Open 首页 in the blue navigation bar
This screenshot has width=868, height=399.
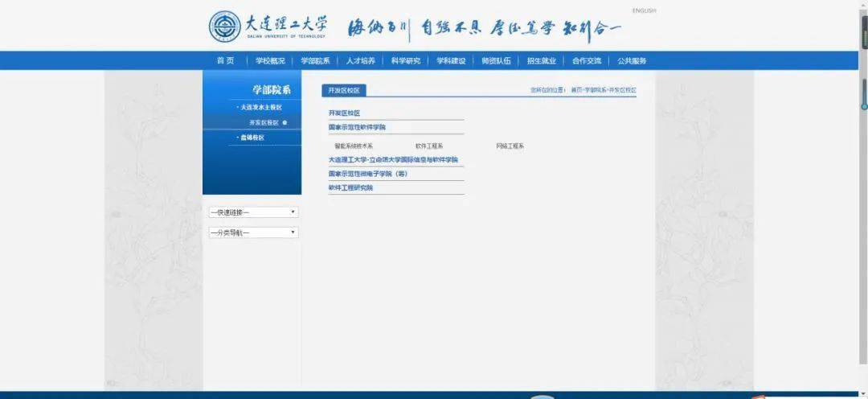225,61
